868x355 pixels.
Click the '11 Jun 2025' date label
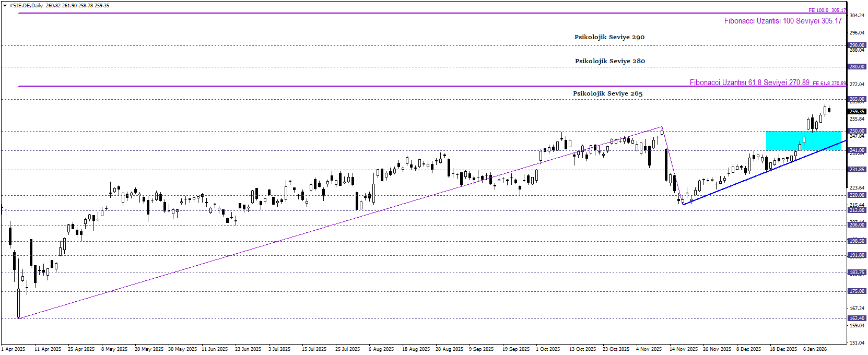pyautogui.click(x=215, y=349)
